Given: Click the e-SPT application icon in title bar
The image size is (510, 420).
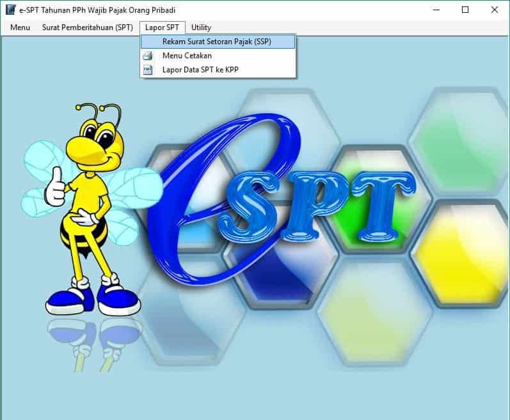Looking at the screenshot, I should [10, 10].
